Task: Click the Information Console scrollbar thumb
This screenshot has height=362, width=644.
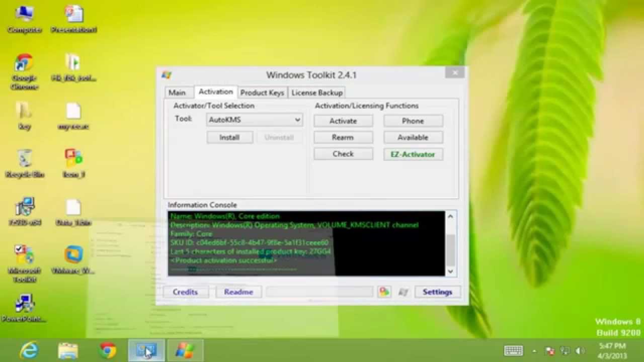Action: pos(450,250)
